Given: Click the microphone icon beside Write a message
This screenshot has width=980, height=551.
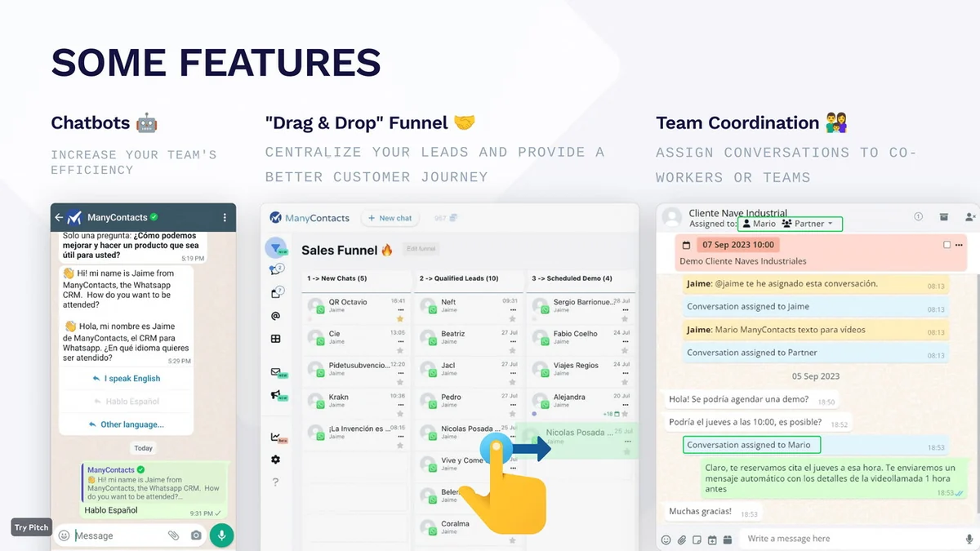Looking at the screenshot, I should coord(969,539).
